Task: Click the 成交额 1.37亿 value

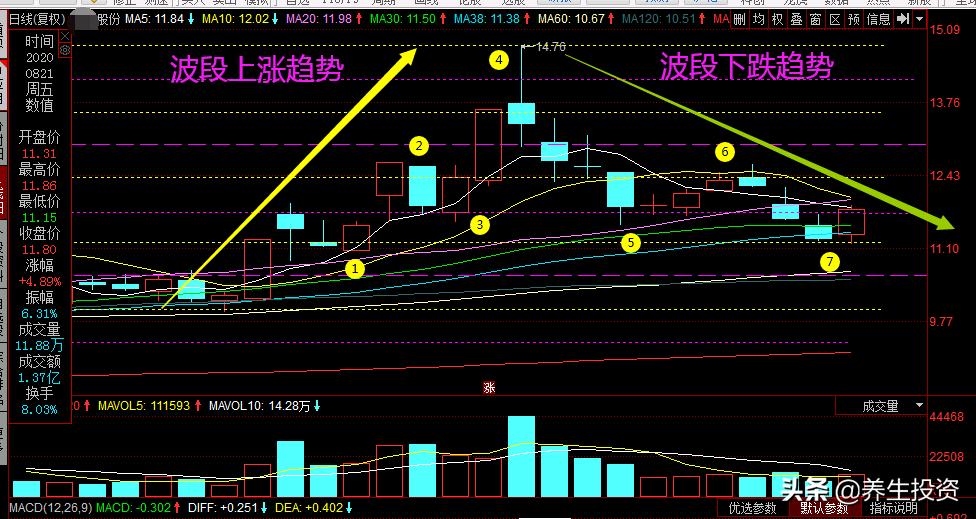Action: [x=39, y=378]
